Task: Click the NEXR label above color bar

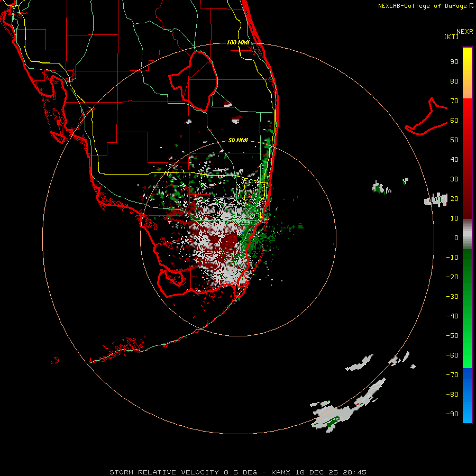Action: (465, 32)
